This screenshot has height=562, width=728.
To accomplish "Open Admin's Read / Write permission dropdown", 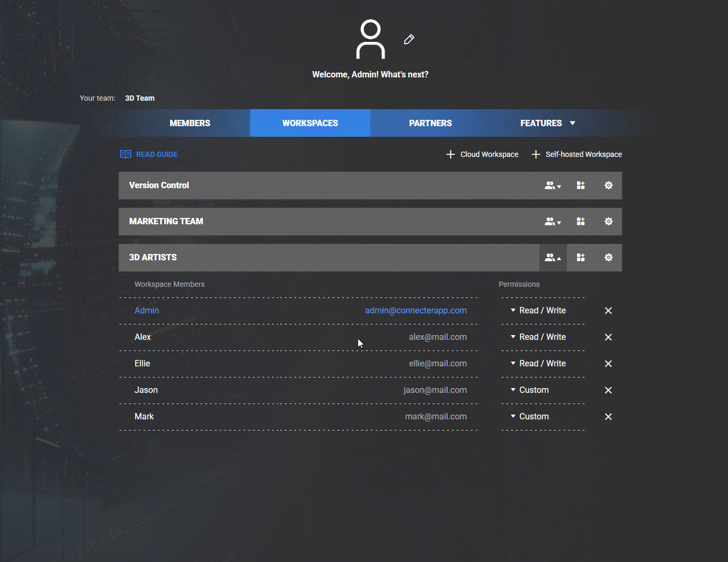I will point(538,311).
